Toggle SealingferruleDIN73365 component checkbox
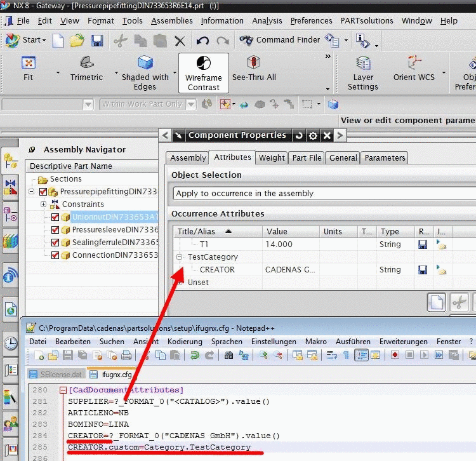This screenshot has width=476, height=461. point(55,243)
